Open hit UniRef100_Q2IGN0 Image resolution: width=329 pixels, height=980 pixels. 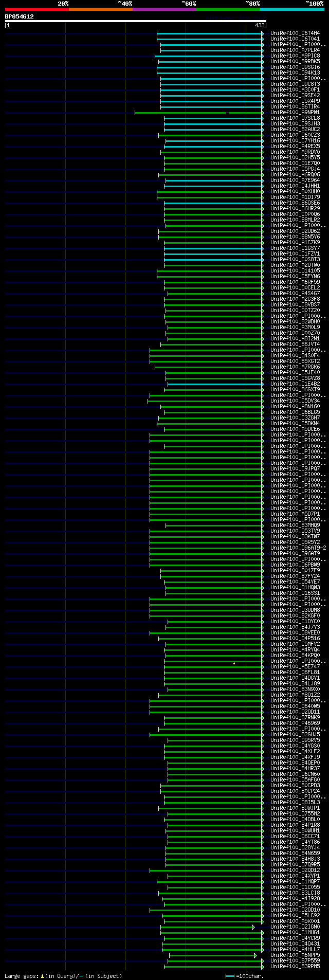coord(295,927)
